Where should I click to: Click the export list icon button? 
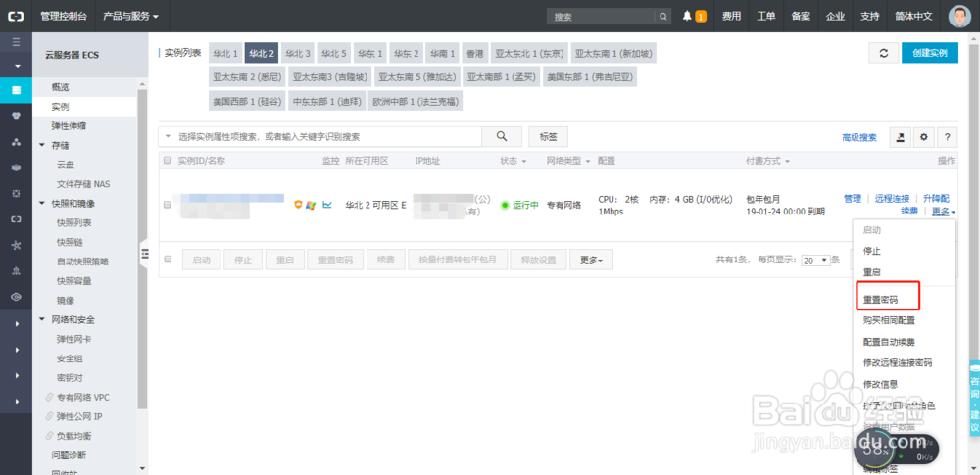900,137
